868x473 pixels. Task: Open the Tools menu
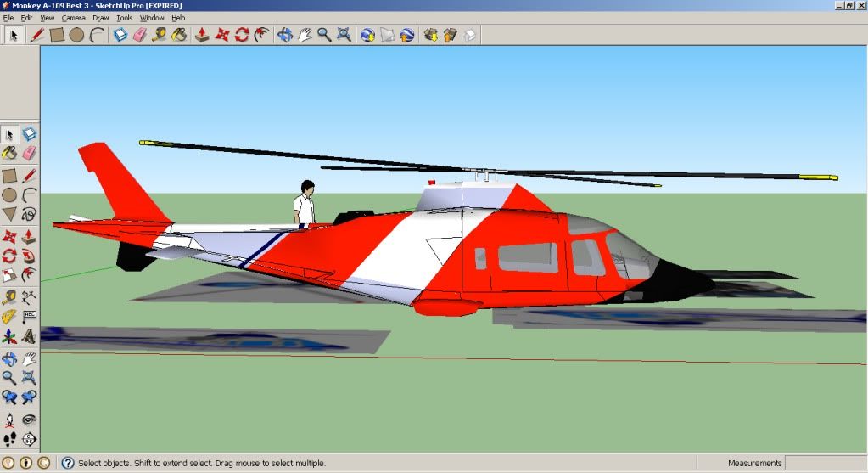point(124,18)
